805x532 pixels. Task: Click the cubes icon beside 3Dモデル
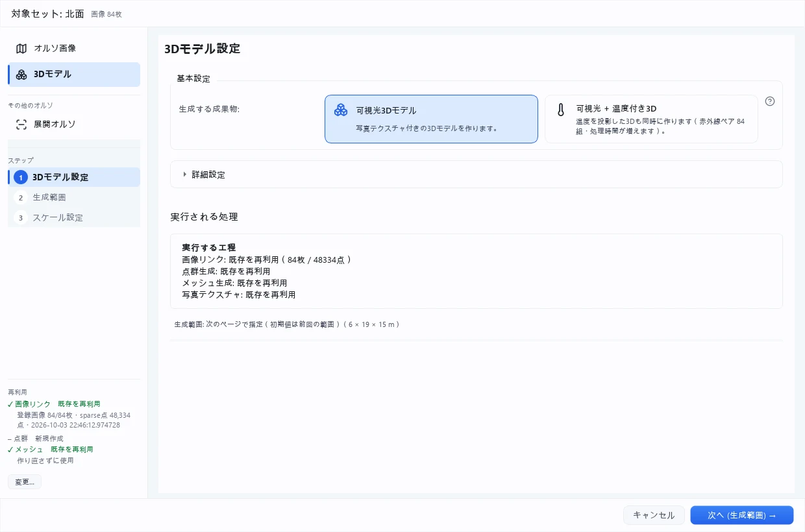coord(21,75)
